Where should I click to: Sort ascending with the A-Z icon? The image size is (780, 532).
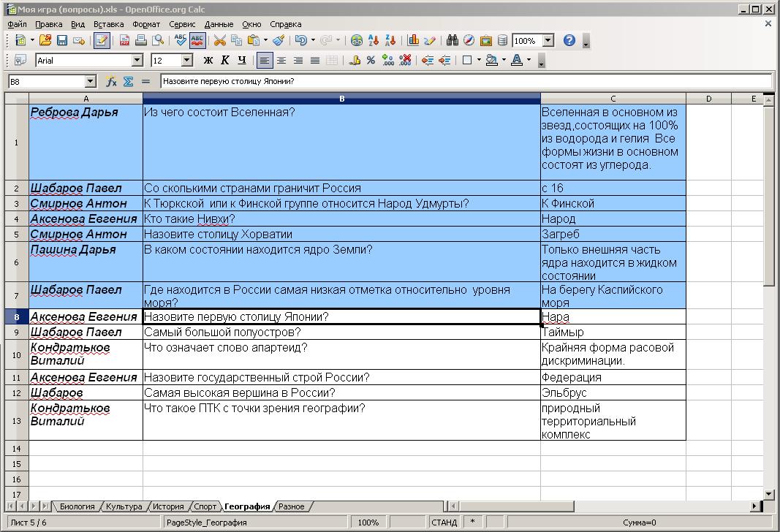coord(374,41)
